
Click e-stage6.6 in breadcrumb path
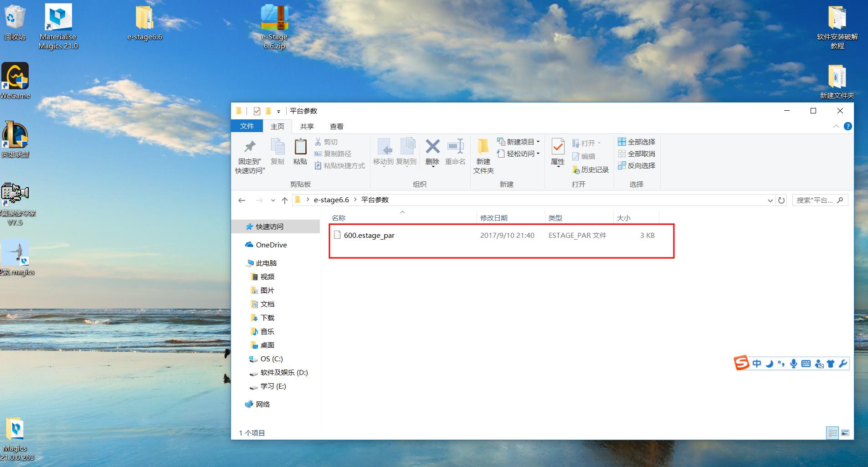(x=331, y=200)
